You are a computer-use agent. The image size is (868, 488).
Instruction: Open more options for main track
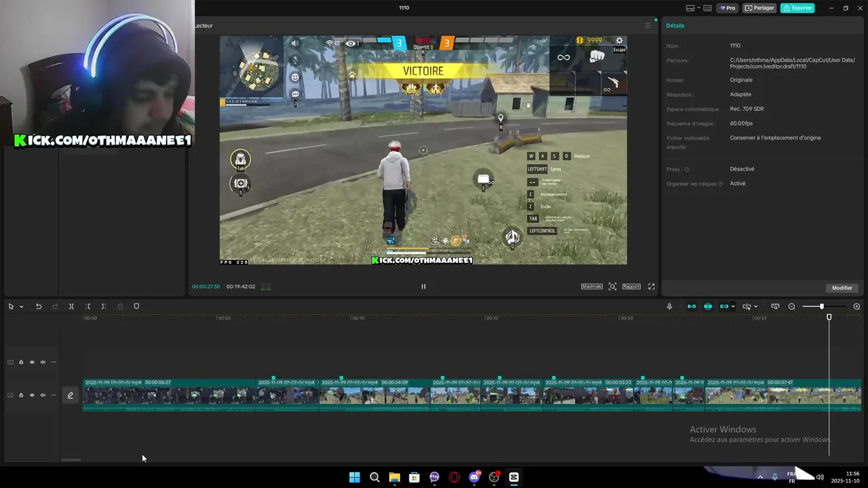point(54,395)
